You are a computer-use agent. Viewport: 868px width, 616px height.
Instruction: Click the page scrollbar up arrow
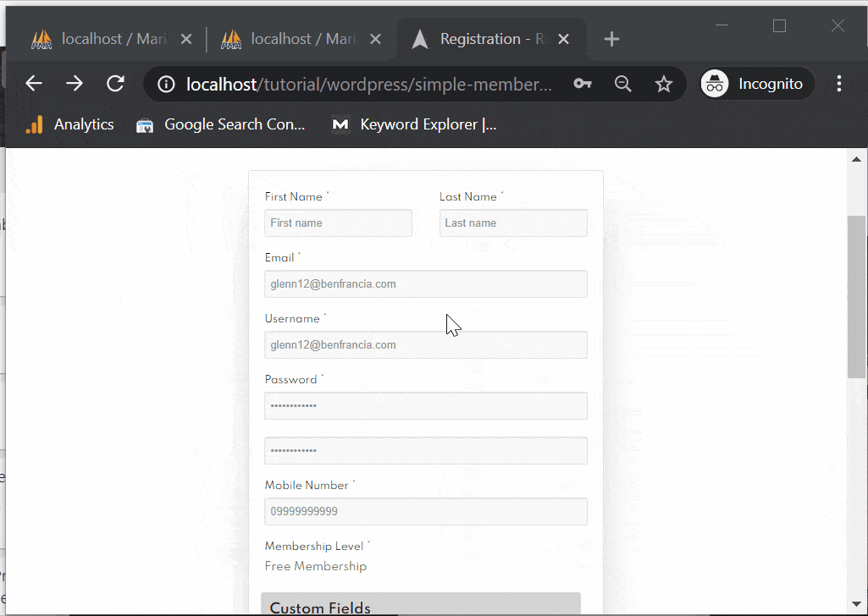point(856,159)
